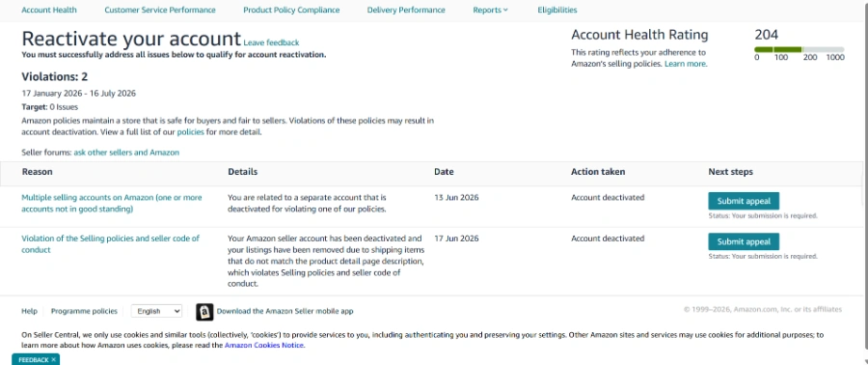Expand the Reports dropdown menu

click(x=490, y=10)
